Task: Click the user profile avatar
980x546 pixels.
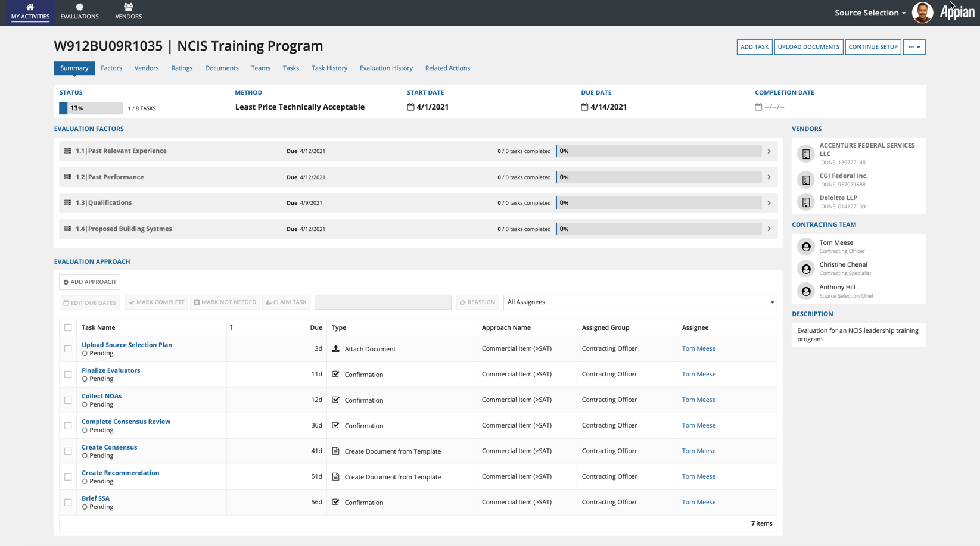Action: pos(922,13)
